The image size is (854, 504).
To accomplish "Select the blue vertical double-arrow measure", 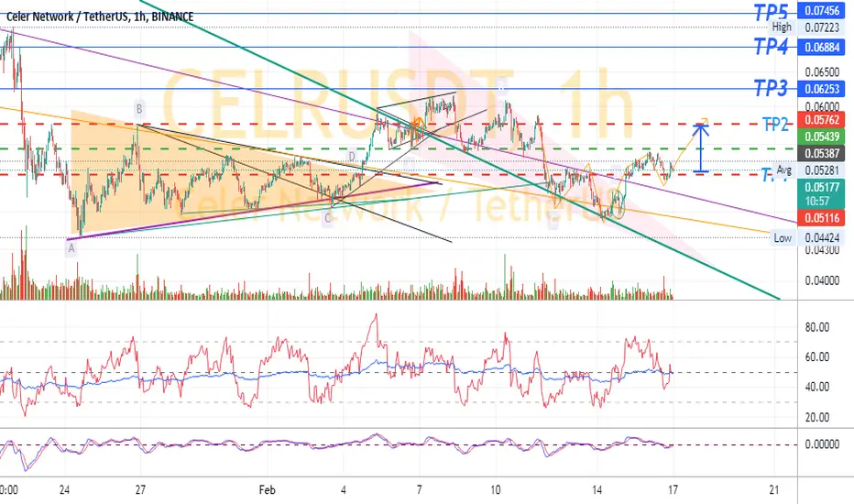I will 700,148.
